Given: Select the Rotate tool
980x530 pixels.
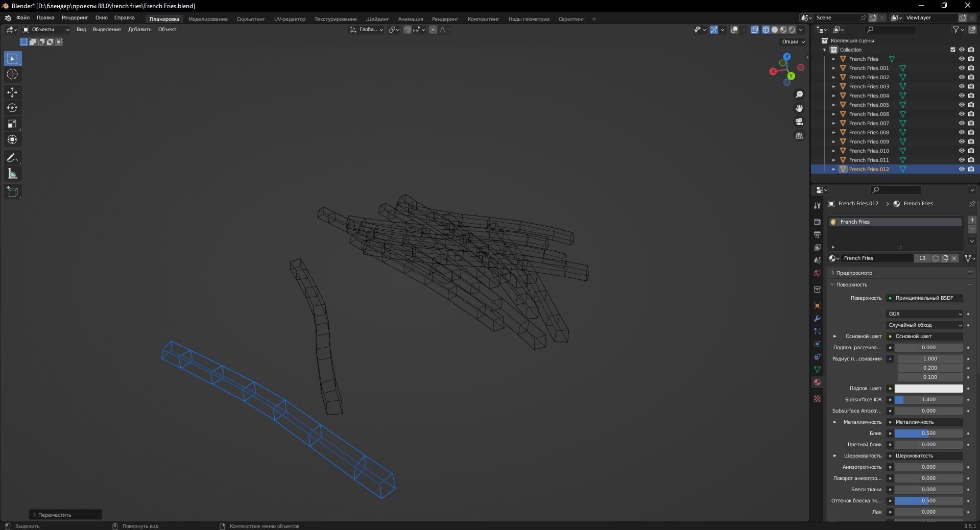Looking at the screenshot, I should tap(13, 108).
